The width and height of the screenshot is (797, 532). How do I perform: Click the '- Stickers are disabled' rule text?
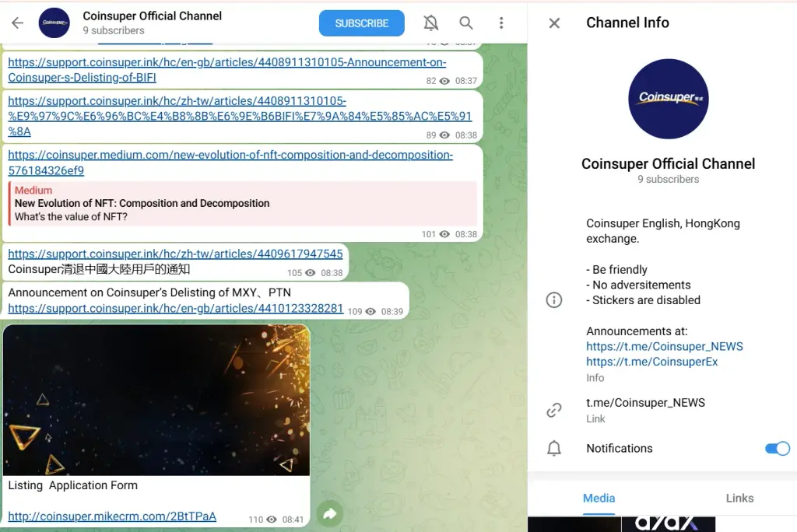pyautogui.click(x=643, y=300)
